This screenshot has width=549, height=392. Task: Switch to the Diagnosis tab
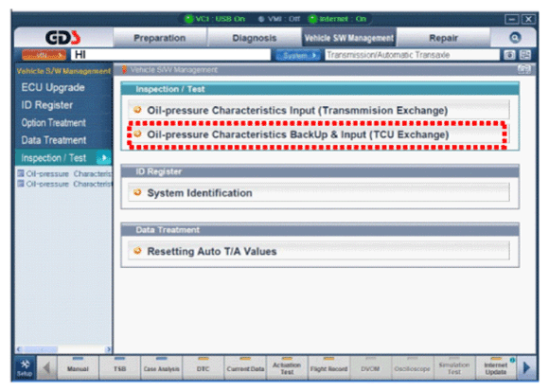(255, 38)
